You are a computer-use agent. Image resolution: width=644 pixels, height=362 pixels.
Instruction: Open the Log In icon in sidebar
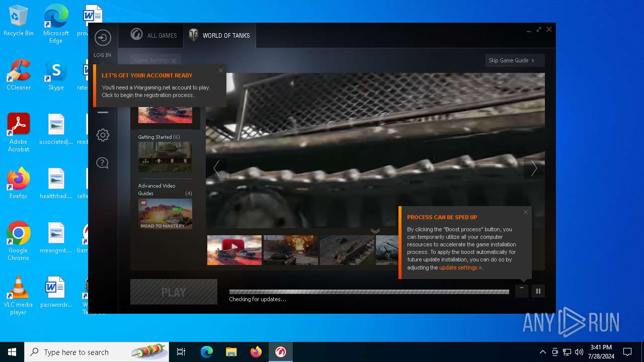tap(103, 38)
